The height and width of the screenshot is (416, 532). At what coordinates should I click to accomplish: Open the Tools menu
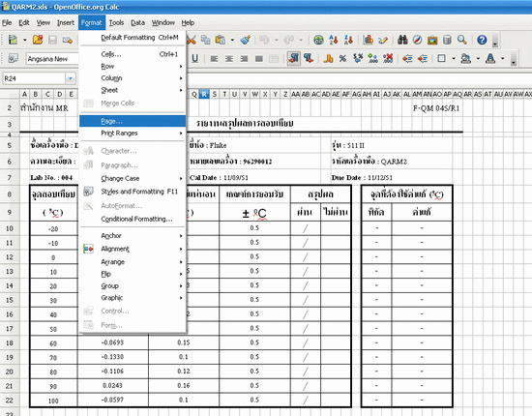116,22
